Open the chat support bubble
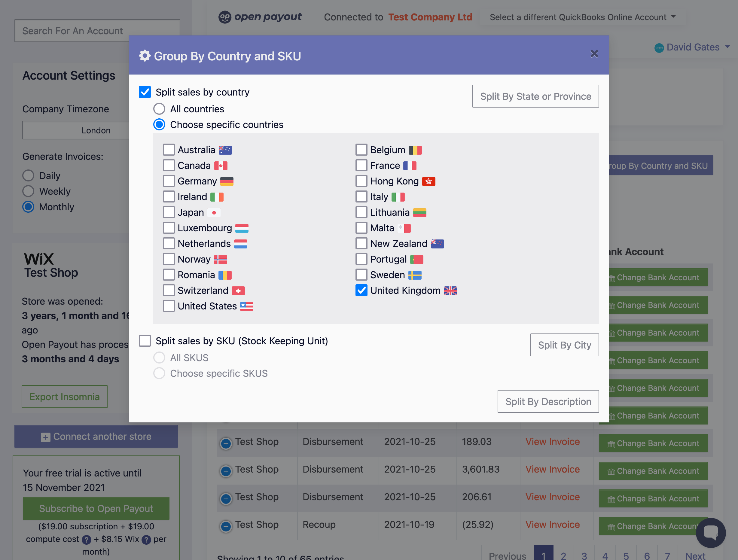Screen dimensions: 738x560 (x=711, y=532)
